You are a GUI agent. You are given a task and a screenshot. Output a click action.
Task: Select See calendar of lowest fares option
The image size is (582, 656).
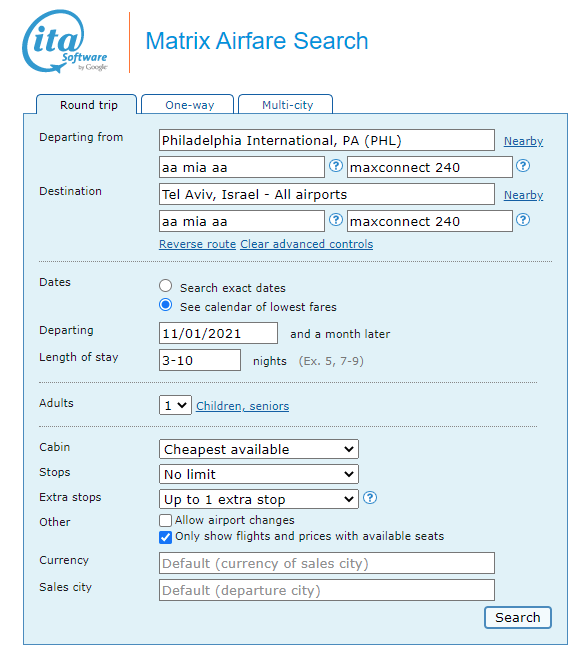pos(166,305)
